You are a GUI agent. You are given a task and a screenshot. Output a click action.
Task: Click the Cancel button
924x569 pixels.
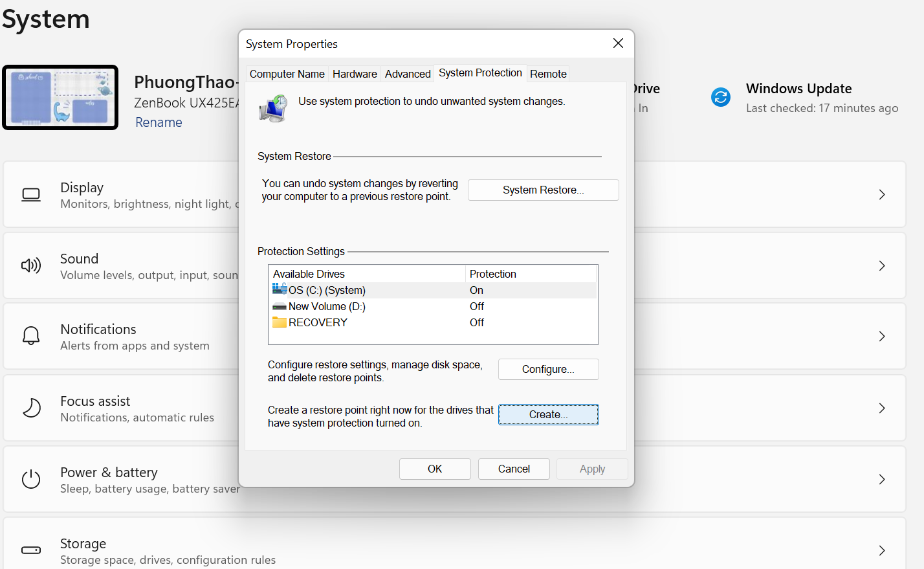(x=514, y=469)
